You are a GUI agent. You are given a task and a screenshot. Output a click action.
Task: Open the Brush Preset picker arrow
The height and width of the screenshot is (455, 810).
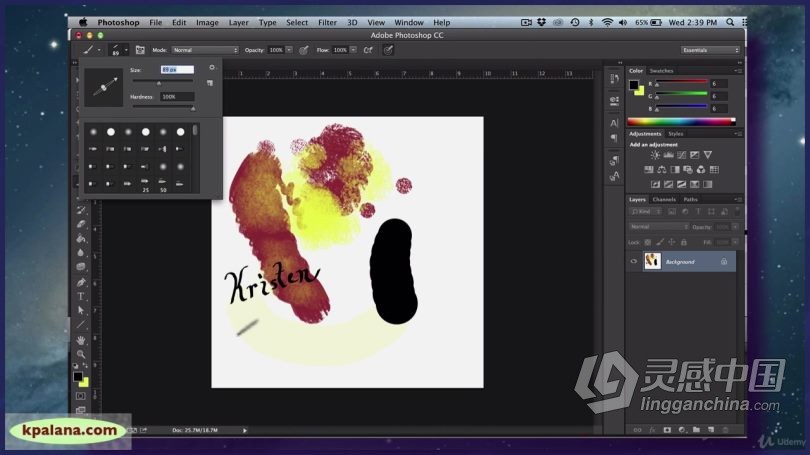tap(126, 50)
